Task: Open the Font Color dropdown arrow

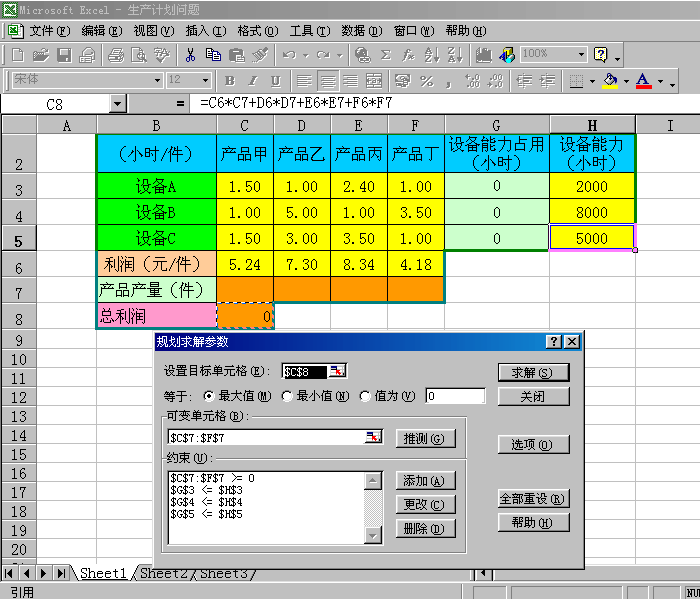Action: pos(660,81)
